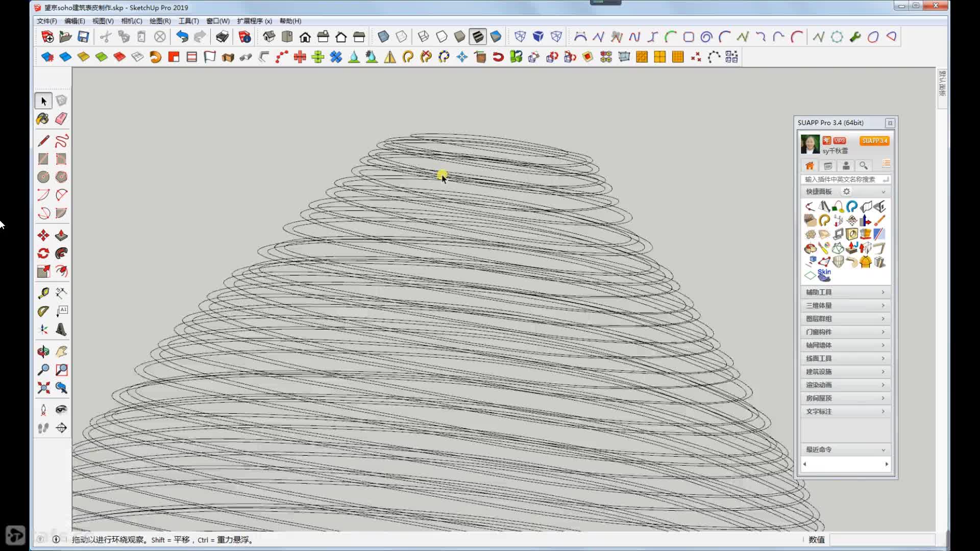This screenshot has height=551, width=980.
Task: Click the SUAPP list menu icon
Action: (x=886, y=164)
